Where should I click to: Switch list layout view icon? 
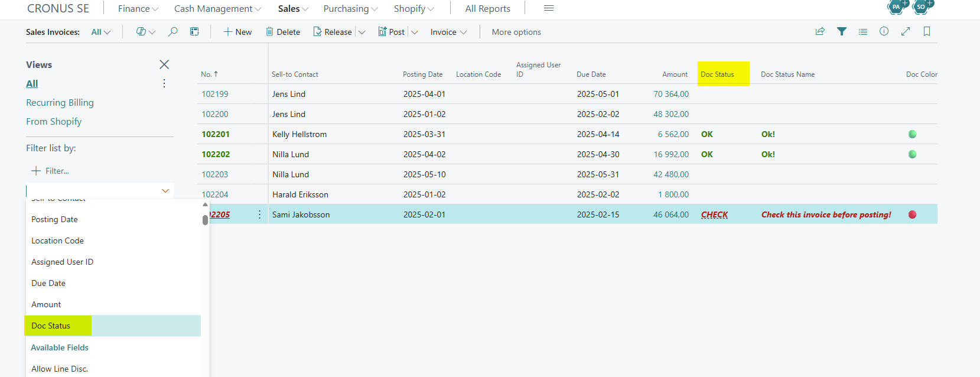(863, 32)
